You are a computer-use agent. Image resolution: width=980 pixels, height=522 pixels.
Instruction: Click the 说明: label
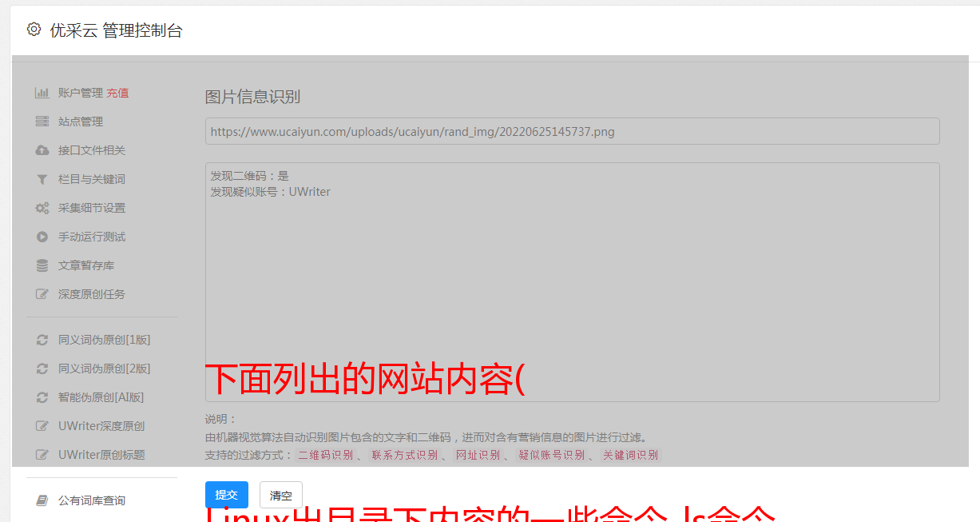(x=220, y=419)
